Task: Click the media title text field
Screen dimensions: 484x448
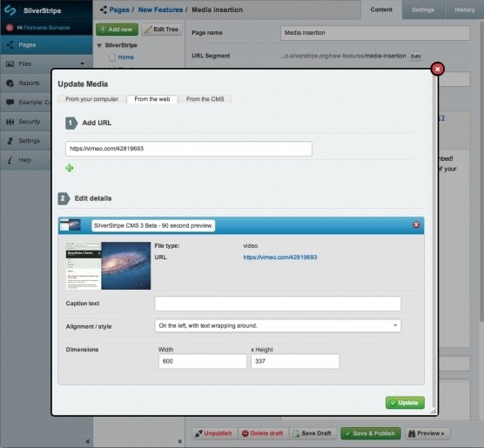Action: pyautogui.click(x=153, y=225)
